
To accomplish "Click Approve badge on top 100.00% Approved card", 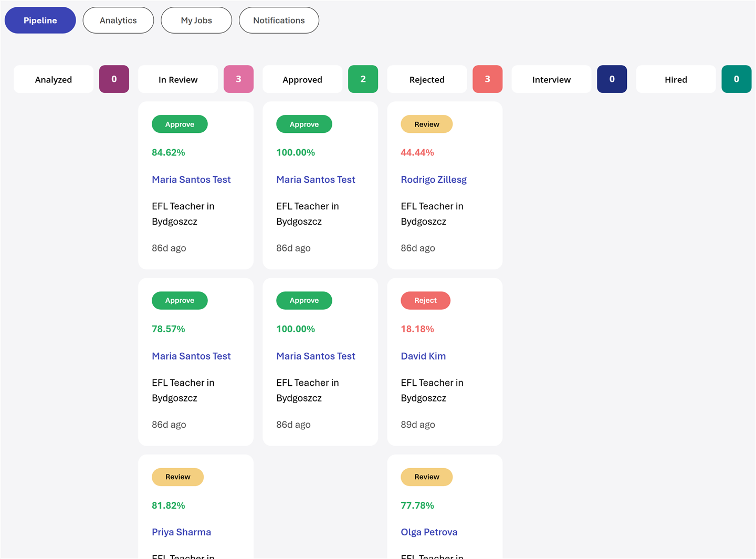I will click(304, 124).
